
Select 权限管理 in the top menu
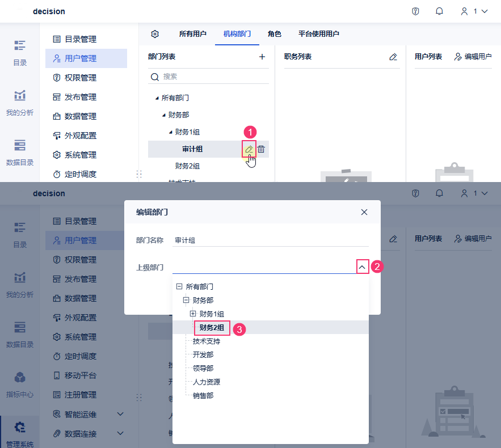(x=86, y=78)
